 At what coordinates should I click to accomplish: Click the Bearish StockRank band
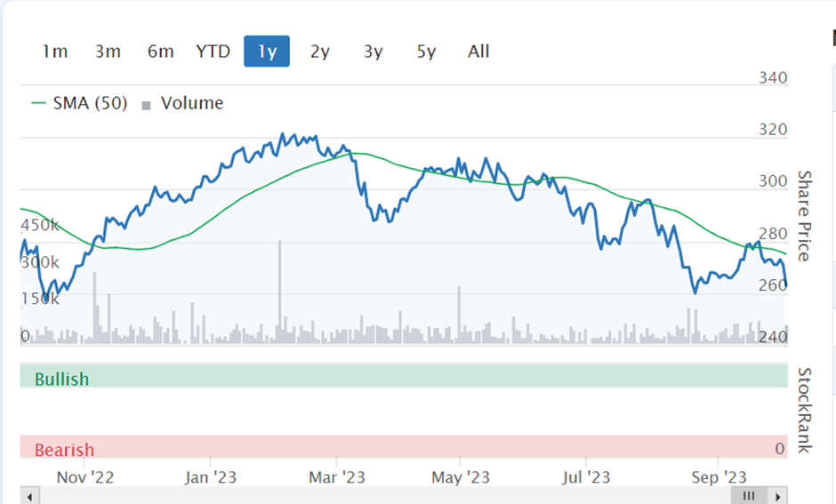click(x=404, y=446)
